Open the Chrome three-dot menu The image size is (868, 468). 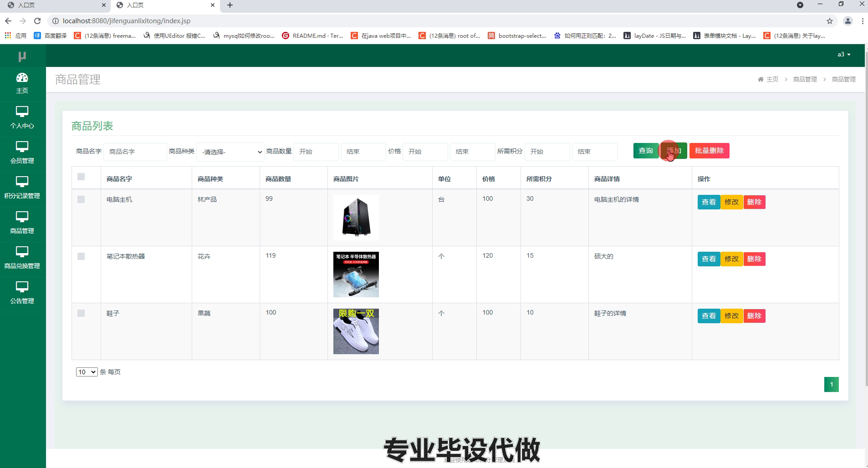click(x=863, y=21)
